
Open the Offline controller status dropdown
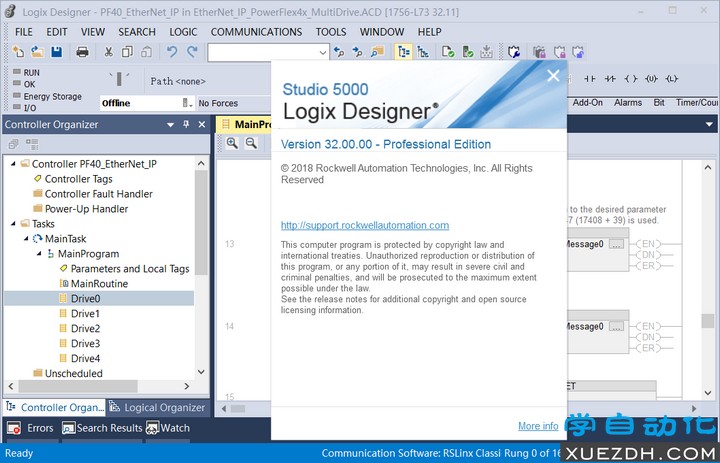[x=187, y=103]
